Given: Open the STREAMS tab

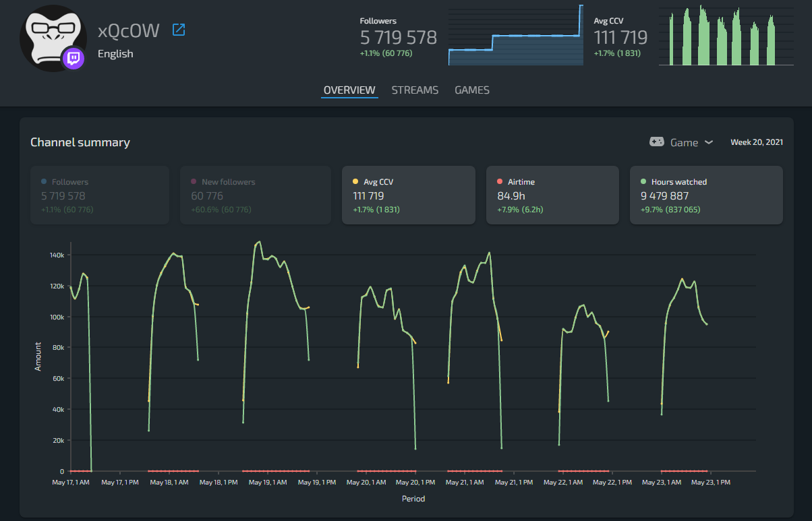Looking at the screenshot, I should point(415,90).
